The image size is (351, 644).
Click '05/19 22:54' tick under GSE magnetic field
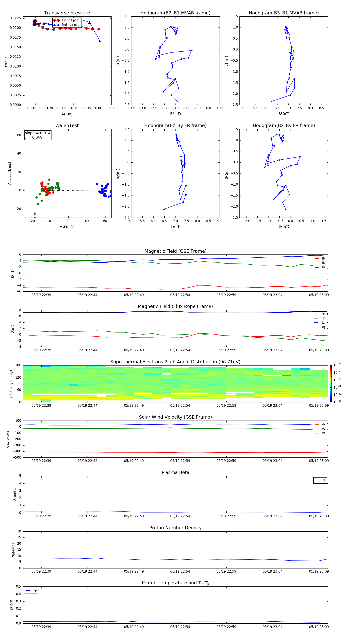[x=180, y=295]
